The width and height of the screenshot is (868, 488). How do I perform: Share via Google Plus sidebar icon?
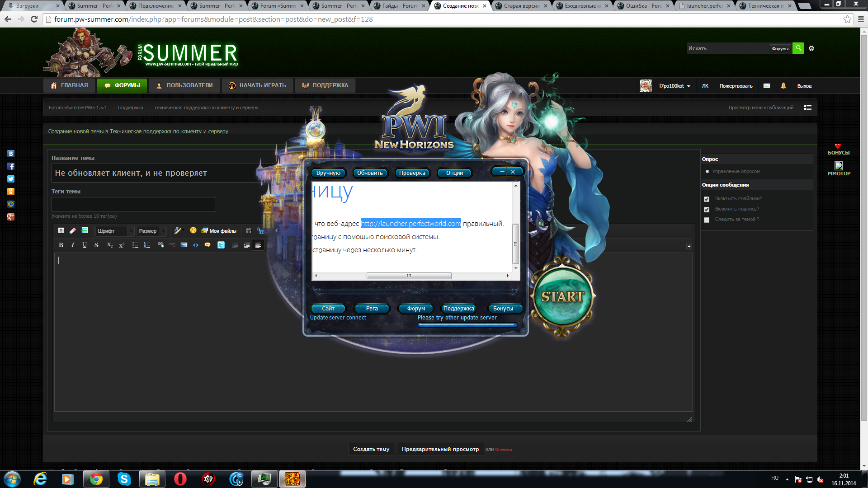click(11, 217)
